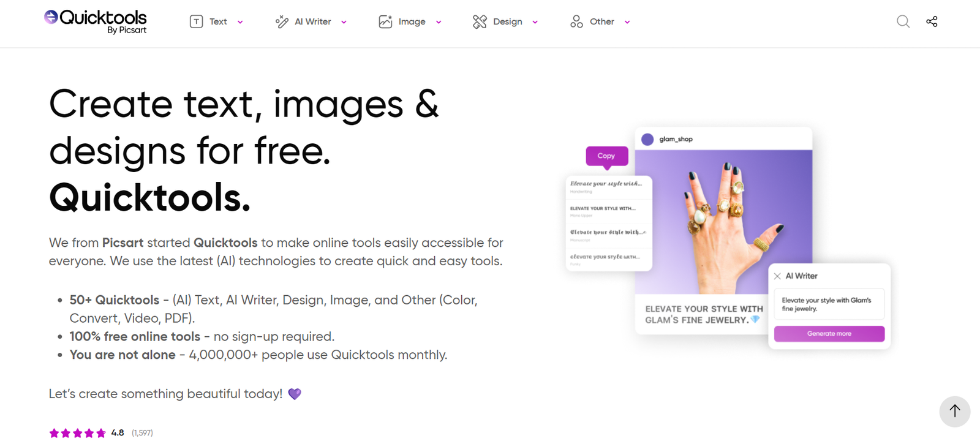Click the Quicktools by Picsart logo
Screen dimensions: 980x441
coord(96,21)
